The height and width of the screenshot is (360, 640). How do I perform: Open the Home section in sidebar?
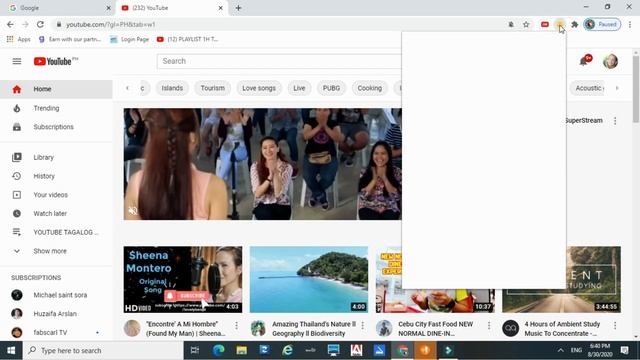point(56,89)
